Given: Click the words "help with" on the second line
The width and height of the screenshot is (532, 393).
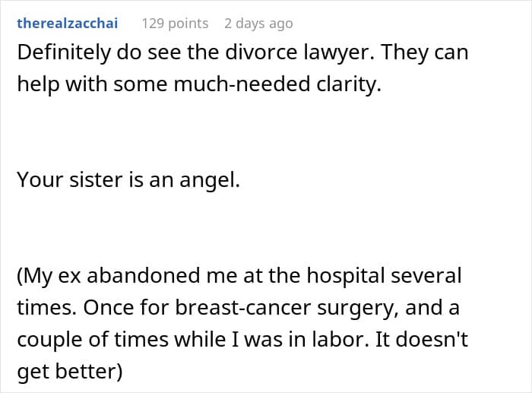Looking at the screenshot, I should tap(62, 84).
